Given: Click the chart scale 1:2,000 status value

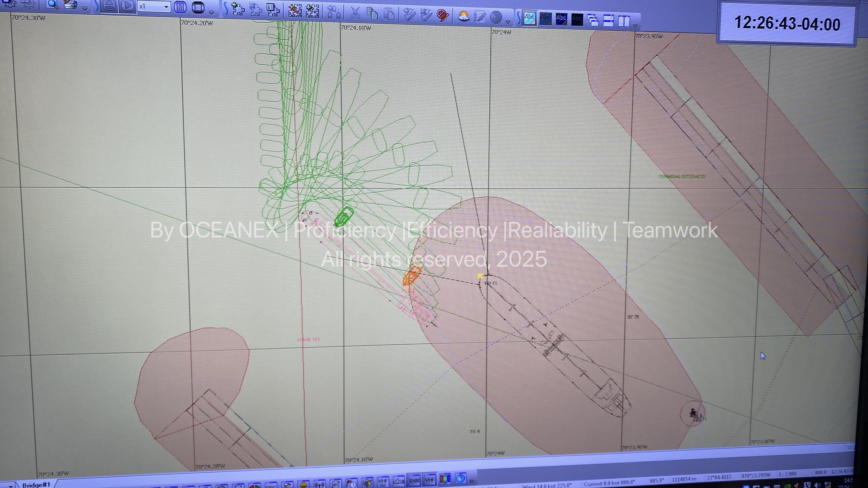Looking at the screenshot, I should 787,474.
